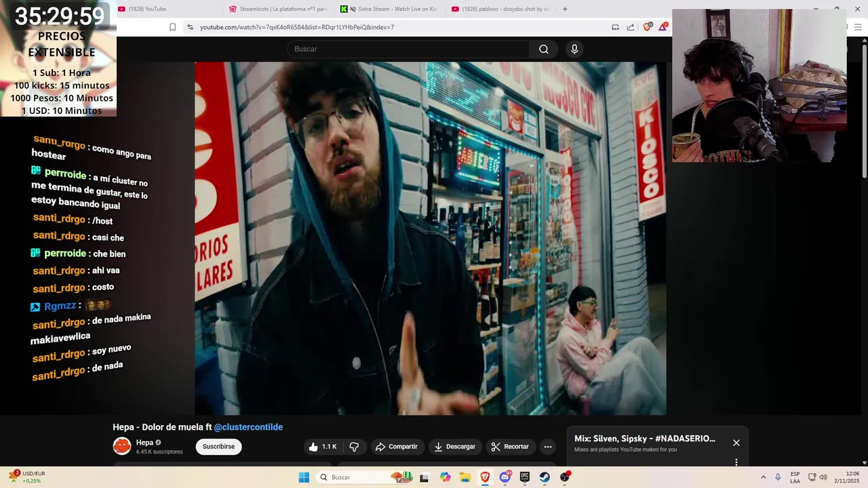Viewport: 868px width, 488px height.
Task: Open the Mix panel vertical dots menu
Action: pyautogui.click(x=736, y=462)
